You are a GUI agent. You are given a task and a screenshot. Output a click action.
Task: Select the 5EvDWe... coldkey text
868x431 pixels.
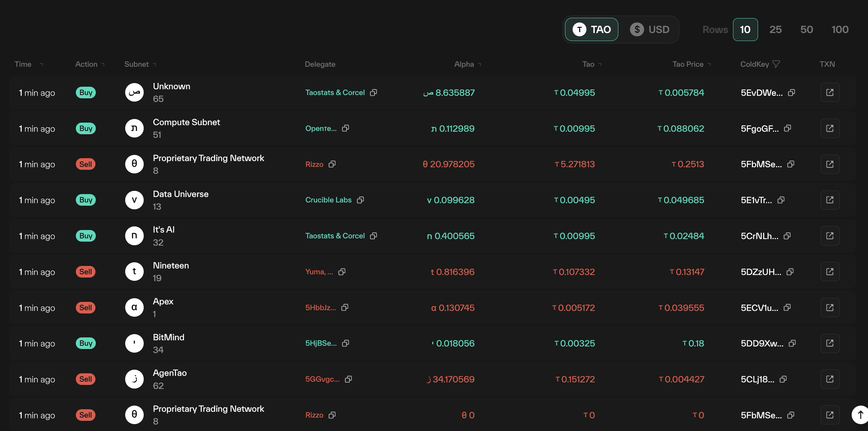point(761,93)
